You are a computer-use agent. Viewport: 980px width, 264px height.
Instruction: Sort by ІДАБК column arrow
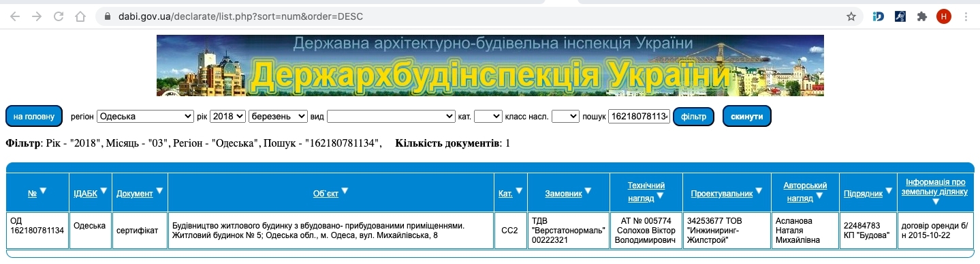coord(104,191)
